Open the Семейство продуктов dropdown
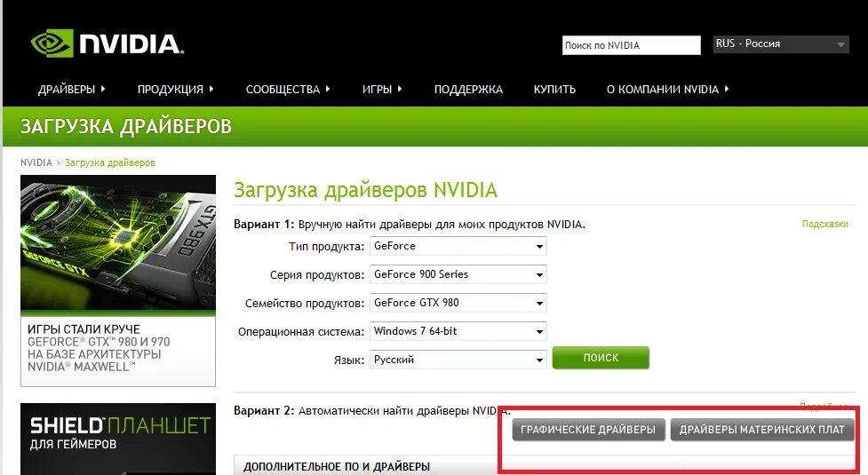Image resolution: width=868 pixels, height=475 pixels. coord(458,303)
